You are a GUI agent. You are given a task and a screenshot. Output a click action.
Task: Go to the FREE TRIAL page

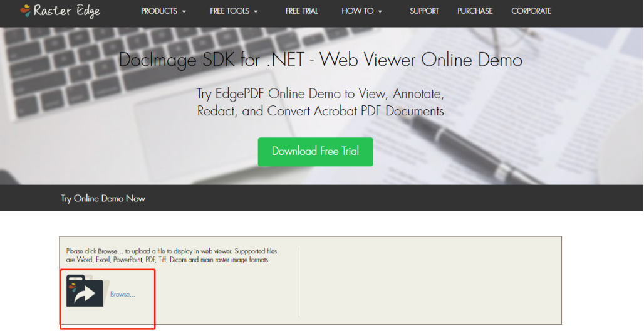(302, 11)
